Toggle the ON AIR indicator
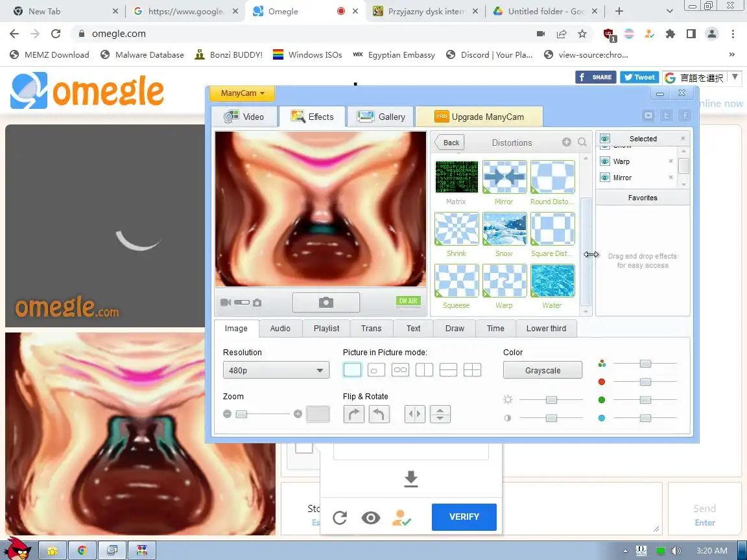747x560 pixels. [x=409, y=301]
